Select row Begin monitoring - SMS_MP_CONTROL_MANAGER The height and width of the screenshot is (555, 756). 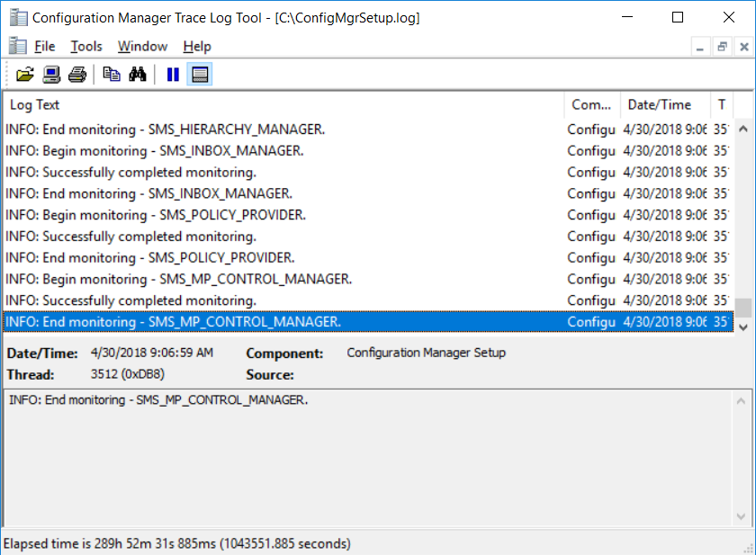[369, 279]
